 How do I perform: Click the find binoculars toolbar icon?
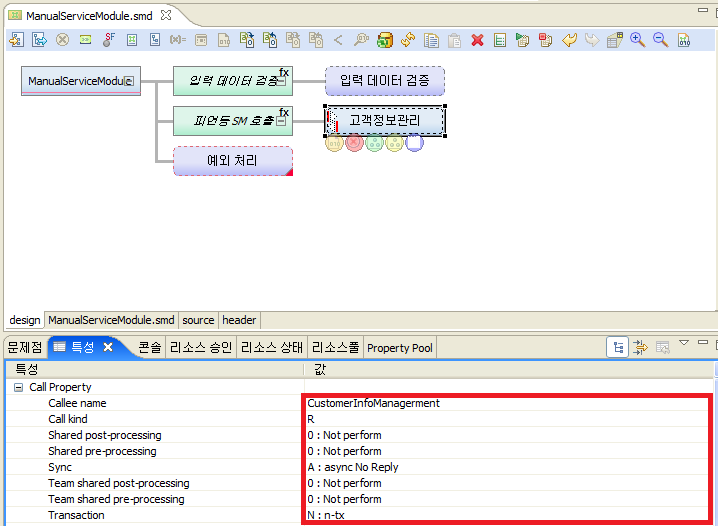click(x=361, y=40)
